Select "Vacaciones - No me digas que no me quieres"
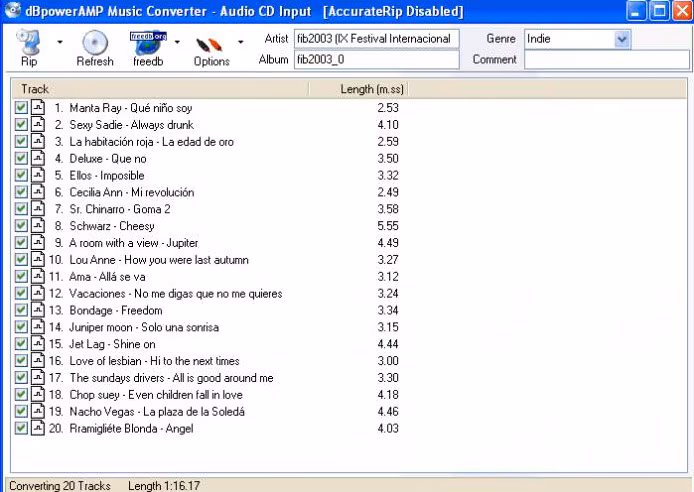The height and width of the screenshot is (492, 694). tap(176, 293)
